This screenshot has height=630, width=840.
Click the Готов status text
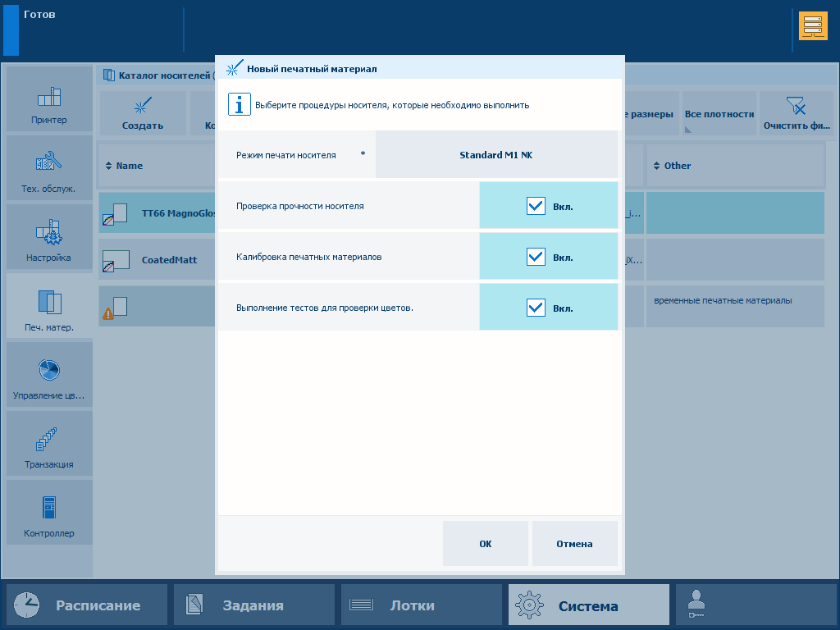point(39,15)
